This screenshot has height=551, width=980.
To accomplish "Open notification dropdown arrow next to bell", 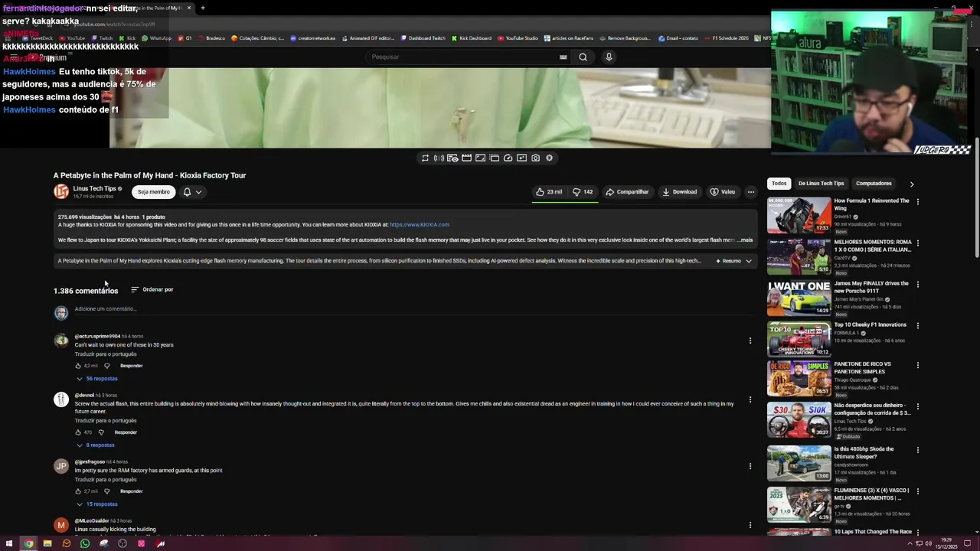I will pos(198,192).
